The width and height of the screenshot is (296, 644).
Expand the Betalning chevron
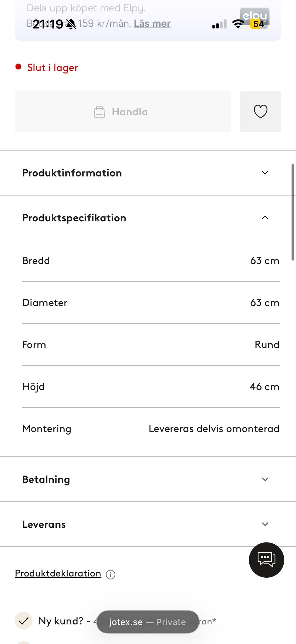(x=265, y=479)
